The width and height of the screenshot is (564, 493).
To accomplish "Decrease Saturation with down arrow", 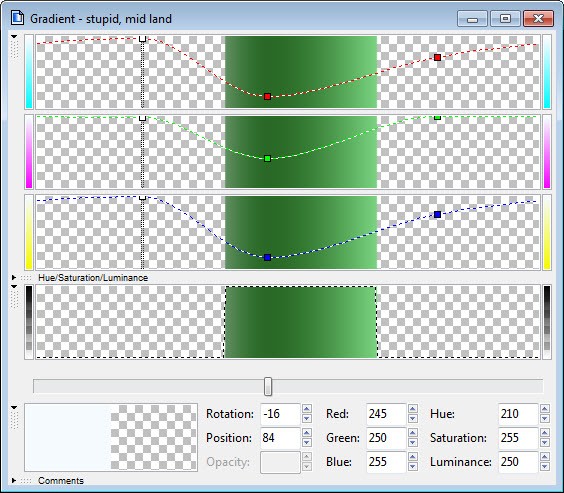I will pyautogui.click(x=545, y=443).
